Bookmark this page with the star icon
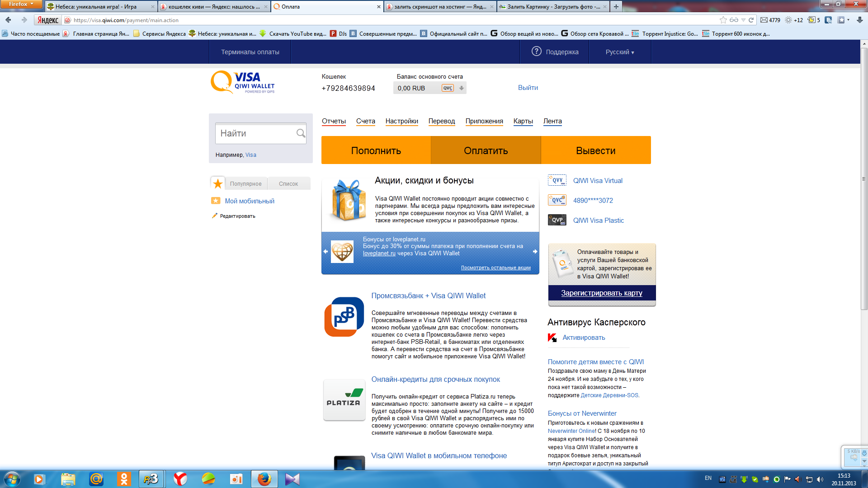This screenshot has height=488, width=868. [723, 20]
